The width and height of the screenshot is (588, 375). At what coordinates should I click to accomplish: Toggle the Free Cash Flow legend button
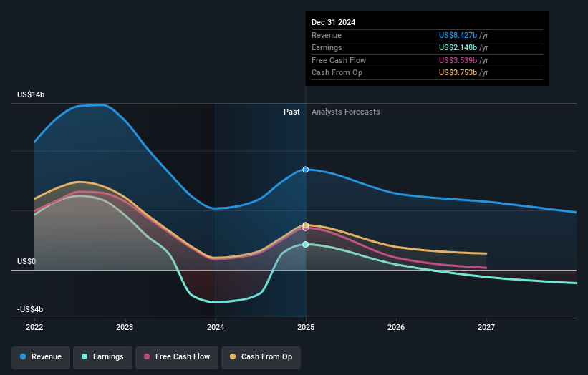(x=177, y=357)
